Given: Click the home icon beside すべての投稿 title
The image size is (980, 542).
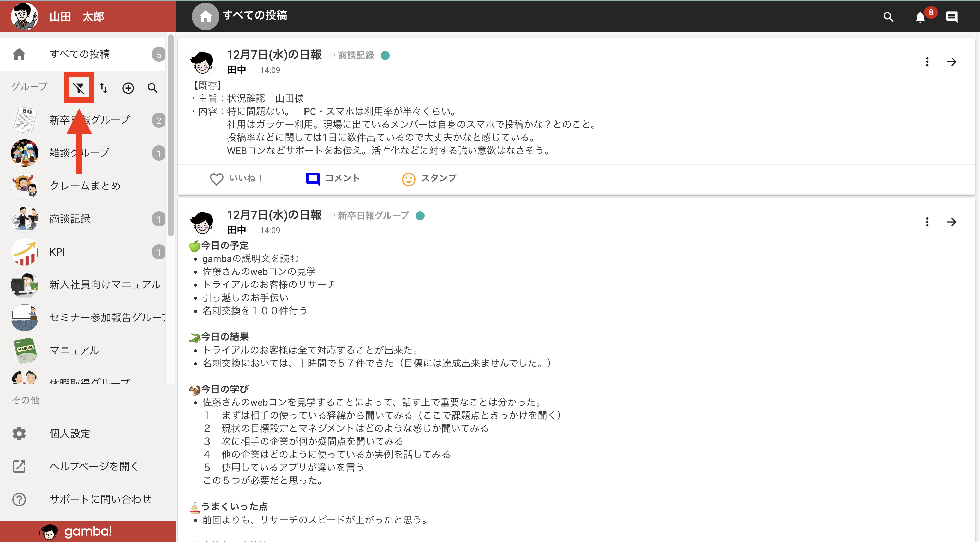Looking at the screenshot, I should tap(205, 16).
